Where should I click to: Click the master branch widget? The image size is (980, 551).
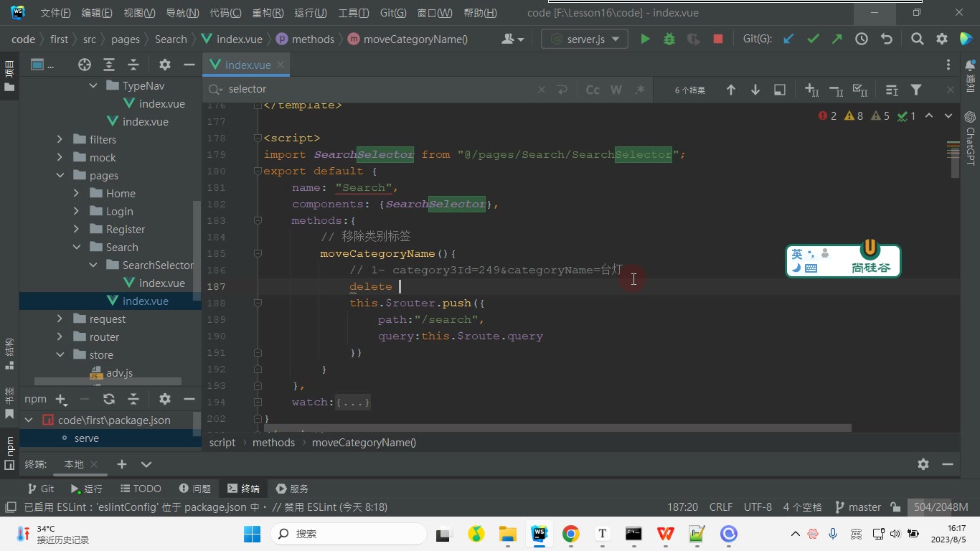coord(858,507)
